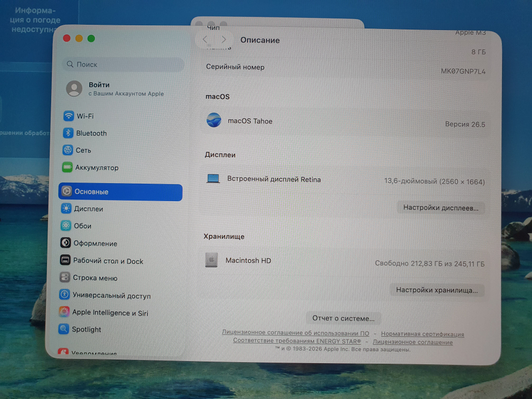
Task: Click the Поиск search field
Action: click(x=123, y=64)
